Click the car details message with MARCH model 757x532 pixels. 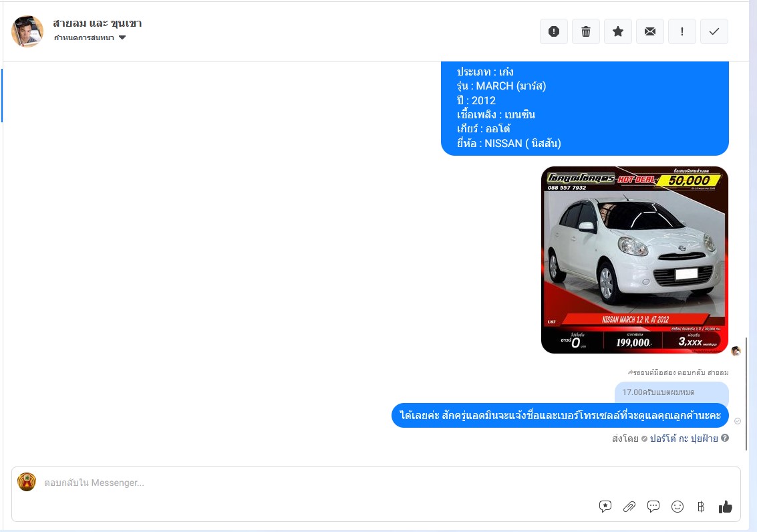pos(585,108)
